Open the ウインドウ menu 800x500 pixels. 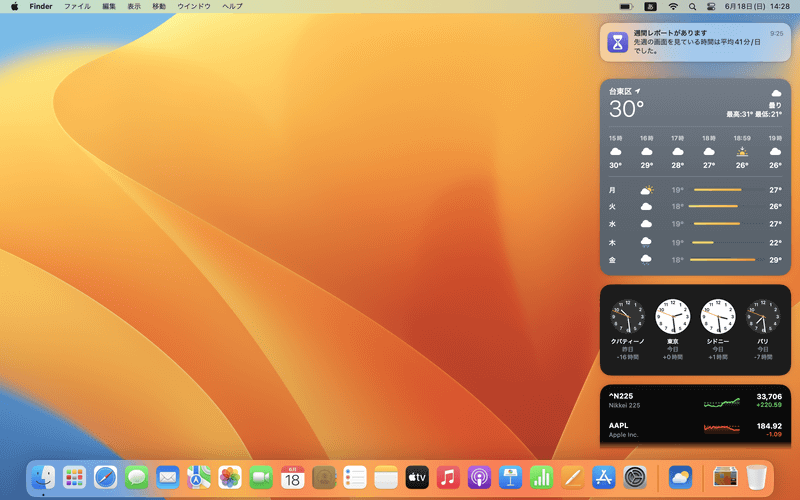[x=194, y=6]
